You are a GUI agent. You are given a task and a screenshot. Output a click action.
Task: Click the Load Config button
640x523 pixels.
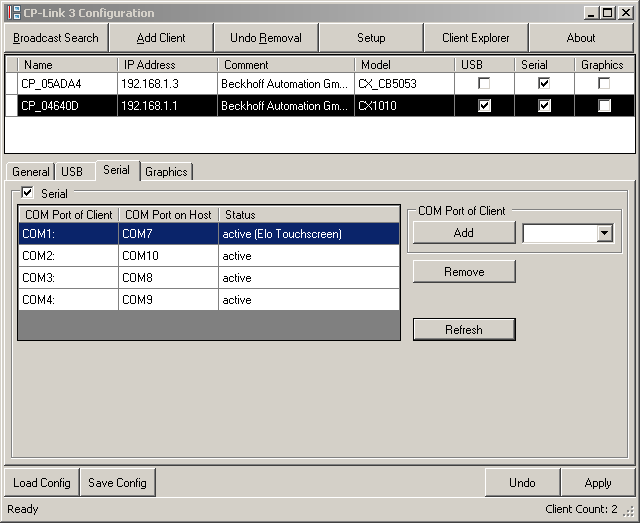pyautogui.click(x=42, y=483)
